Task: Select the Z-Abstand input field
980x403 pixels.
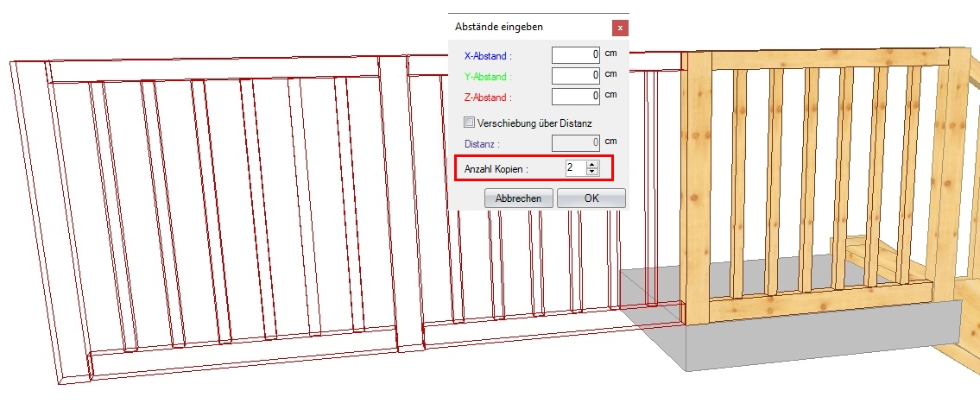Action: 575,97
